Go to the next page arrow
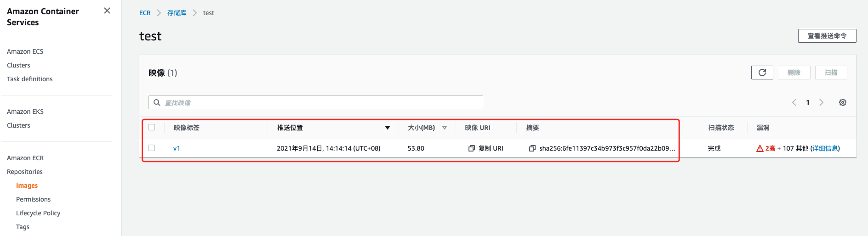This screenshot has height=236, width=868. tap(821, 102)
